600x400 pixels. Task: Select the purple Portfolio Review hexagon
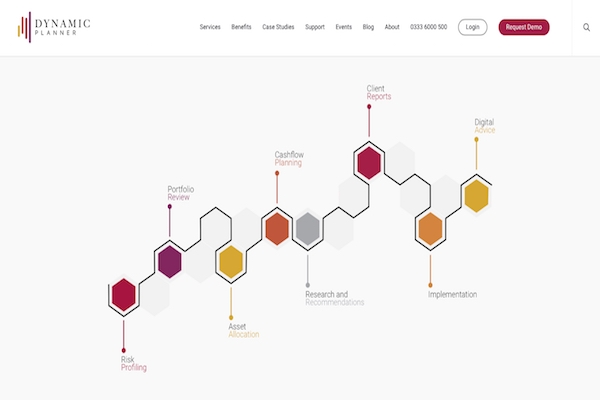(169, 261)
